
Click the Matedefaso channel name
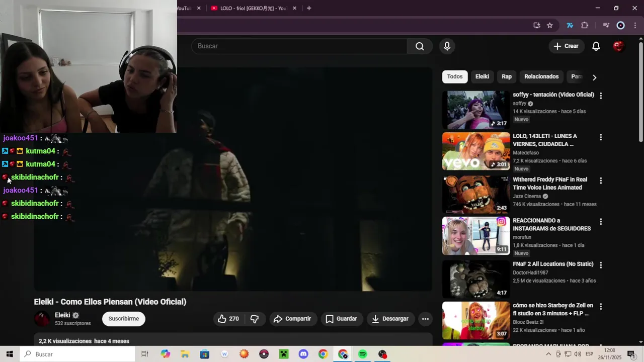tap(526, 153)
